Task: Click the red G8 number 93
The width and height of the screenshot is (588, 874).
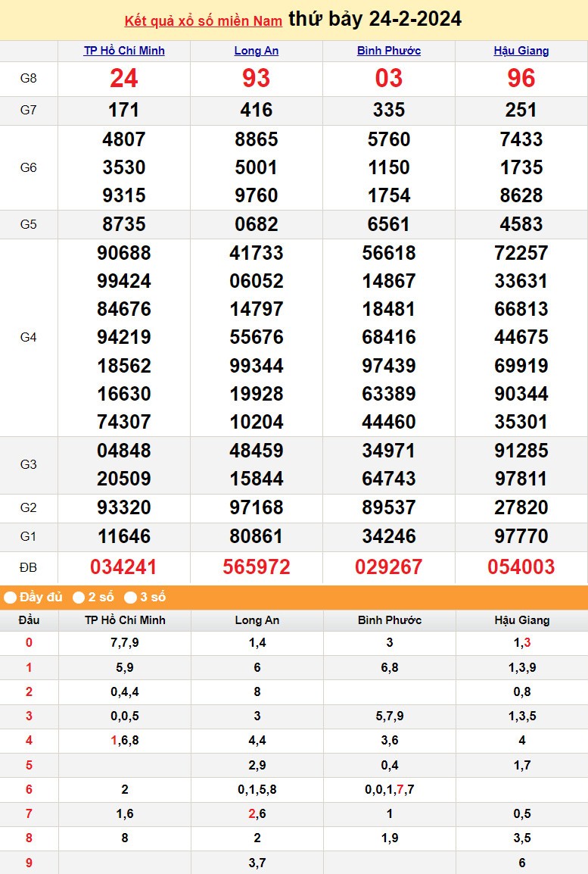Action: point(257,79)
